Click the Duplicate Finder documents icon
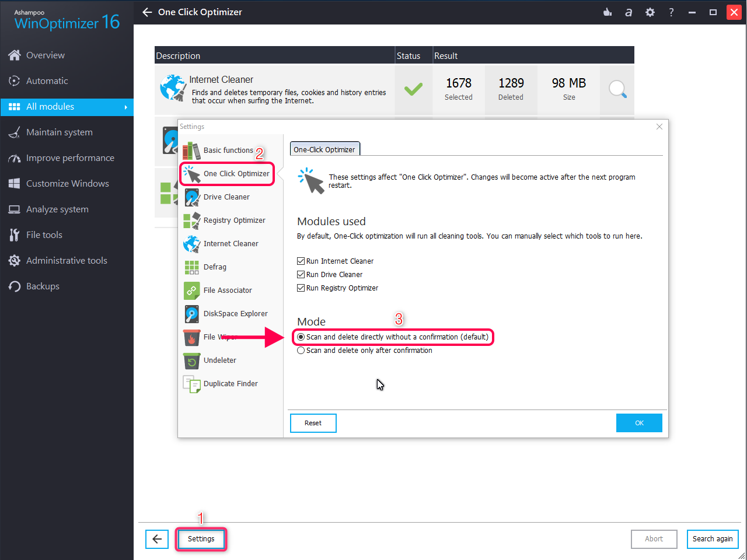Viewport: 747px width, 560px height. [x=191, y=384]
